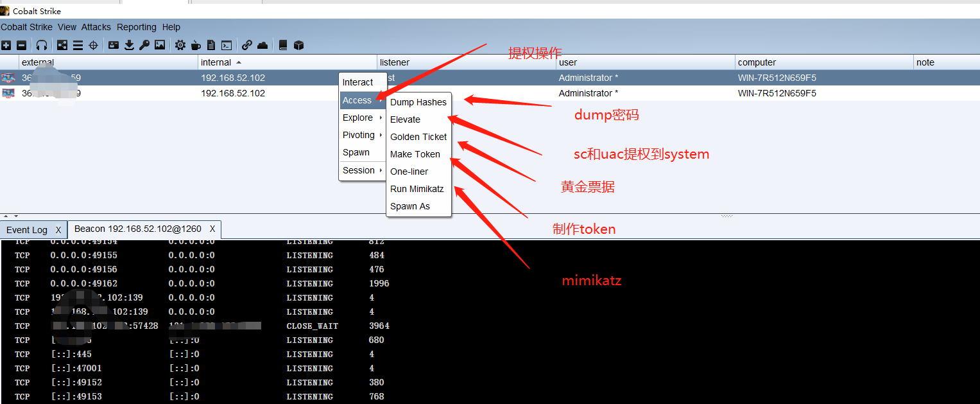Open Configure Listeners headphones icon
Screen dimensions: 980x404
pos(42,45)
